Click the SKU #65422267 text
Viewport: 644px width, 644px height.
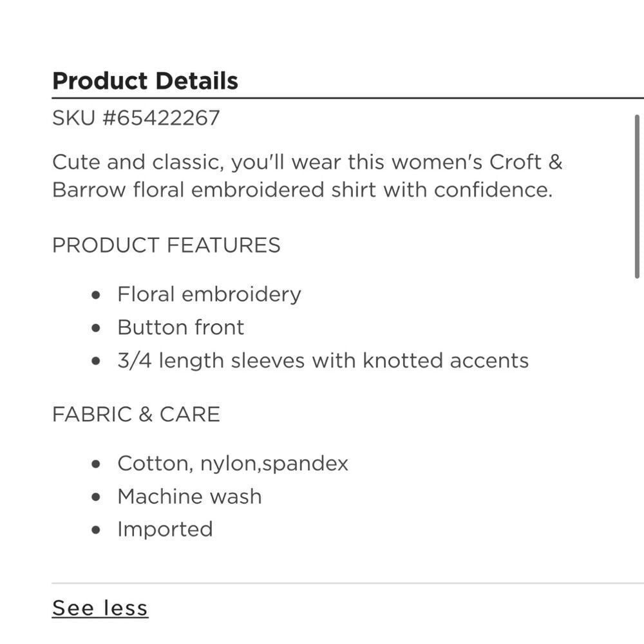136,118
